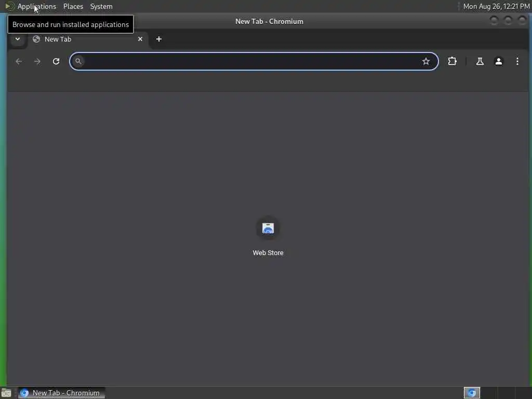Click the Web Store label
Screen dimensions: 532x399
pos(268,253)
